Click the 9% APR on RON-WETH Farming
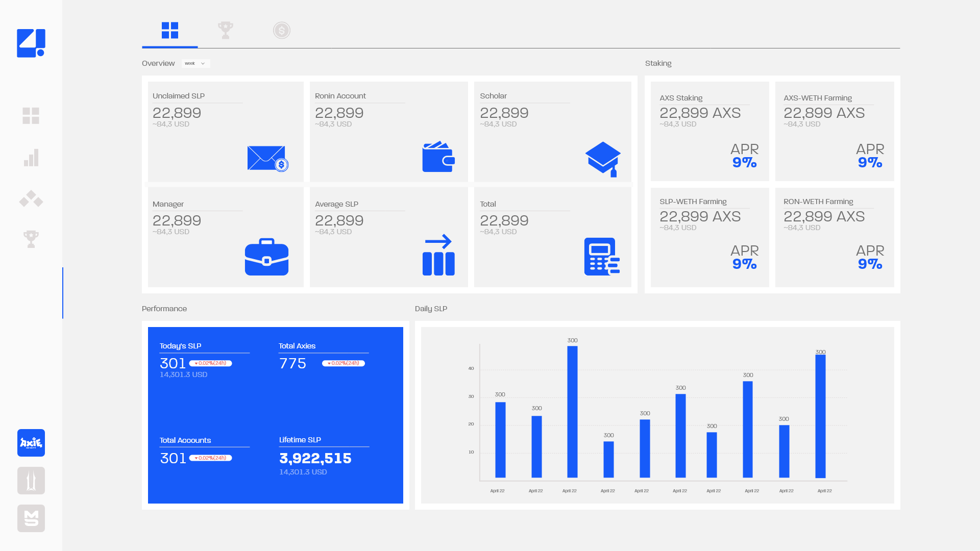 pyautogui.click(x=870, y=264)
